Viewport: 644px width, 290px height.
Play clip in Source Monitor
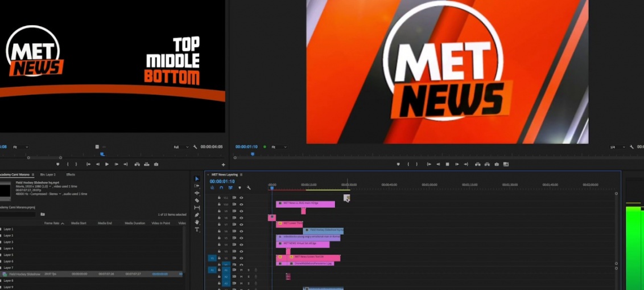(x=107, y=164)
